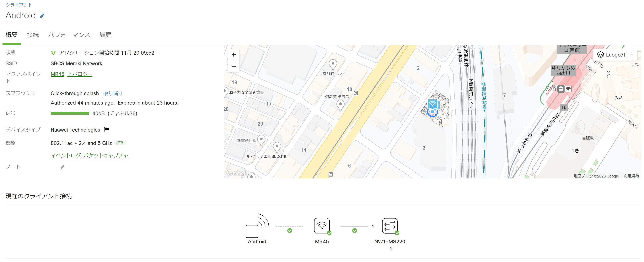Click the green signal strength bar

coord(70,113)
